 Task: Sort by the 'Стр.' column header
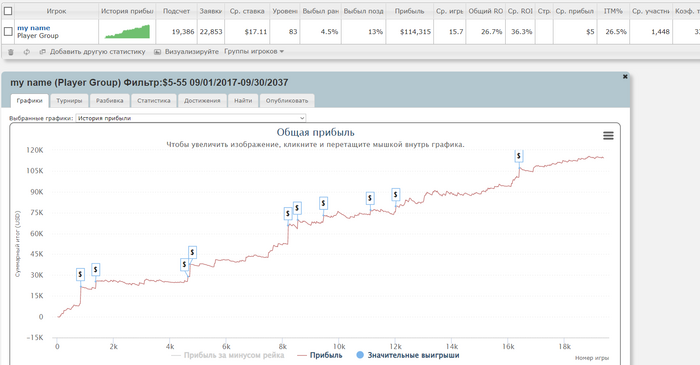click(x=544, y=11)
